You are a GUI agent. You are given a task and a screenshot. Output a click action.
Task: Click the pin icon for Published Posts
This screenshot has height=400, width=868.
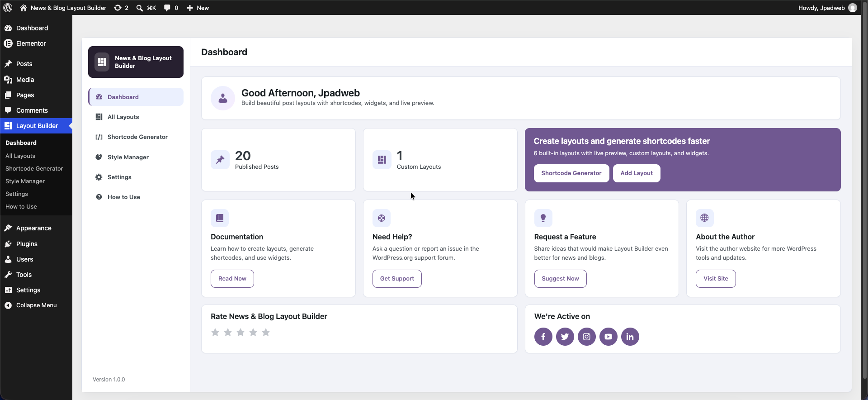[220, 160]
